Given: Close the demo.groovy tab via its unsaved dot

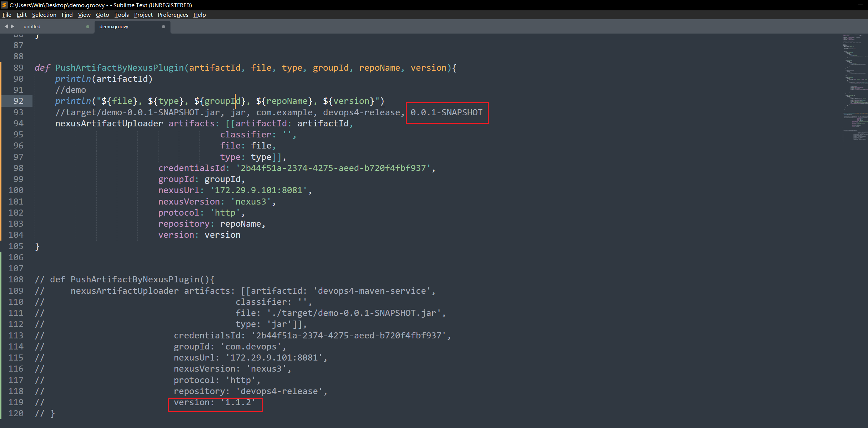Looking at the screenshot, I should pos(163,26).
